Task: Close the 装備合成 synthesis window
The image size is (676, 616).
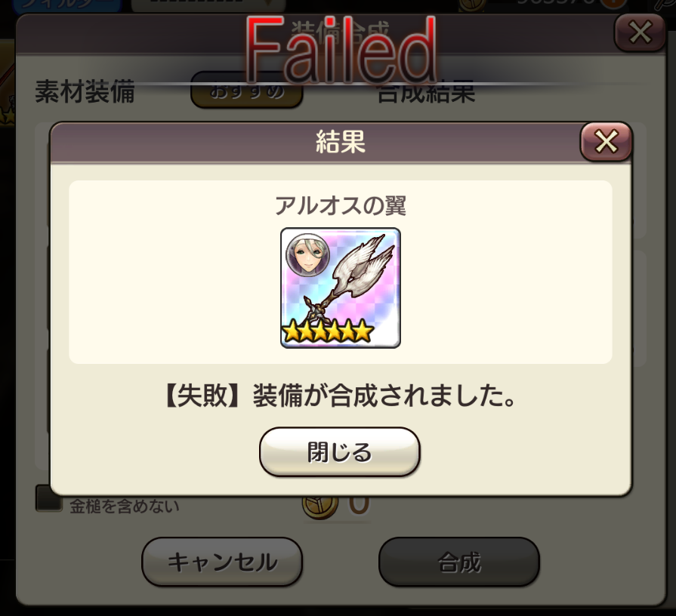Action: [x=640, y=32]
